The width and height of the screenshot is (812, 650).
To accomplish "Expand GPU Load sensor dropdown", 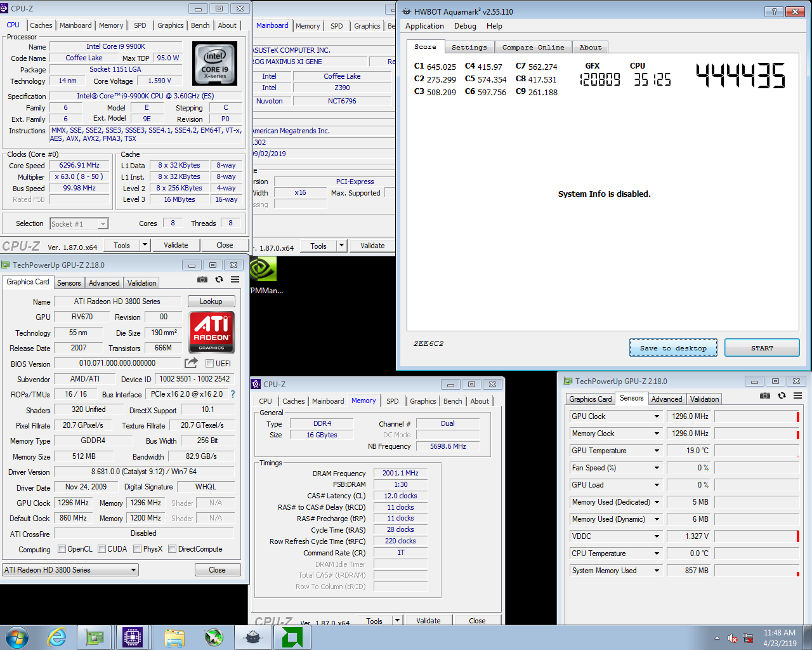I will (657, 485).
